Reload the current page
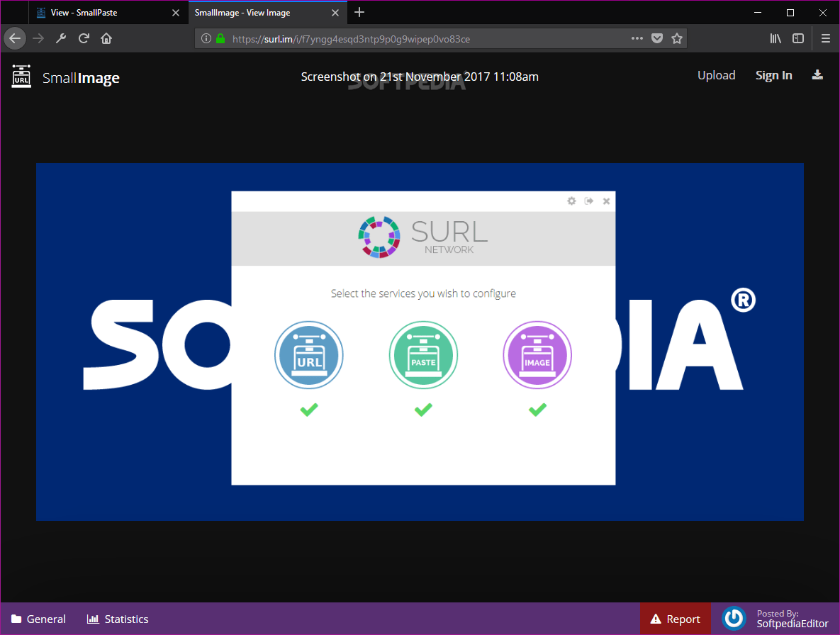 [84, 38]
